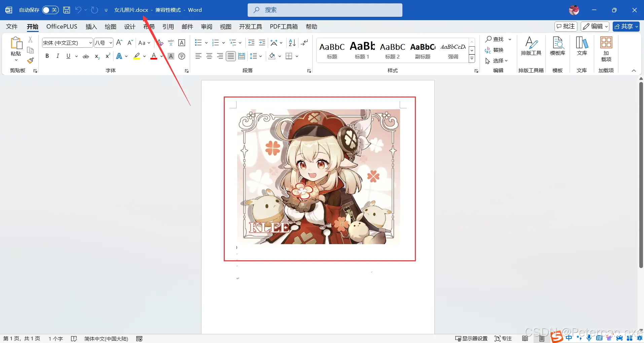Click the phonetic guide wén icon
The image size is (644, 343).
point(171,43)
